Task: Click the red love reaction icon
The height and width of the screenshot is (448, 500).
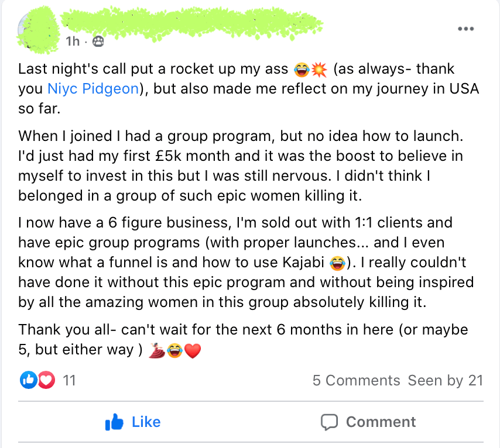Action: pyautogui.click(x=45, y=381)
